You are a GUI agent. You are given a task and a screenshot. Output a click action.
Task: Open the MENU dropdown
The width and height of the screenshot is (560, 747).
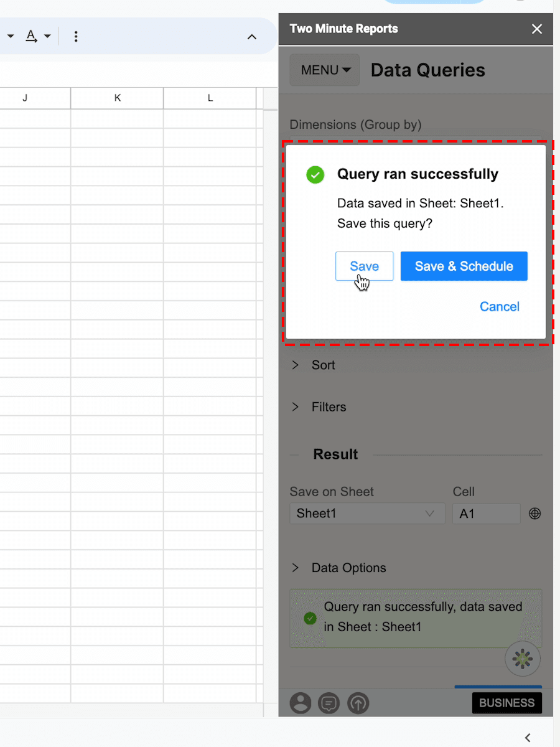pyautogui.click(x=325, y=70)
